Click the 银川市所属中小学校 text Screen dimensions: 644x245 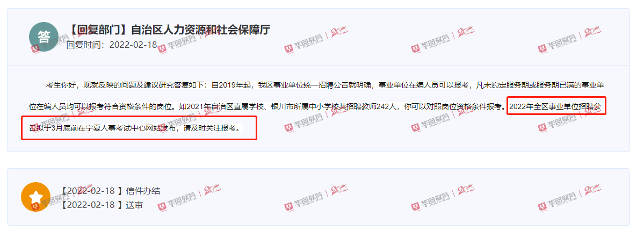click(x=303, y=107)
